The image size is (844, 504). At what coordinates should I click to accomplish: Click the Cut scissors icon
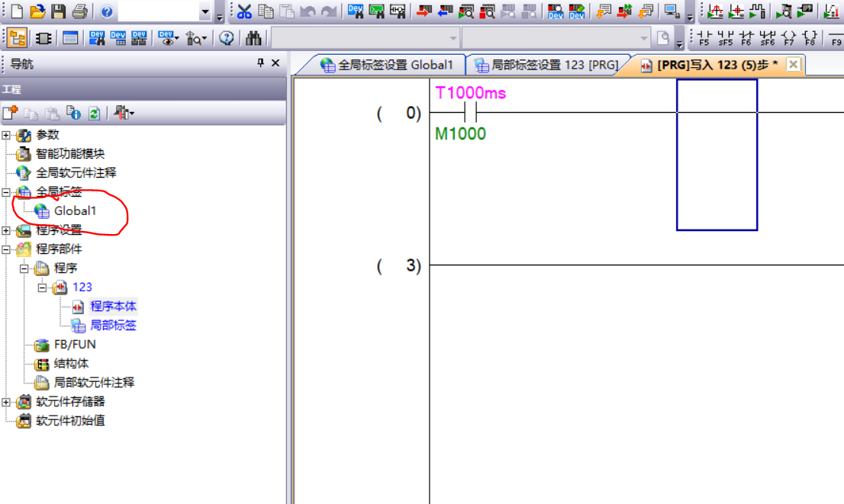[244, 11]
